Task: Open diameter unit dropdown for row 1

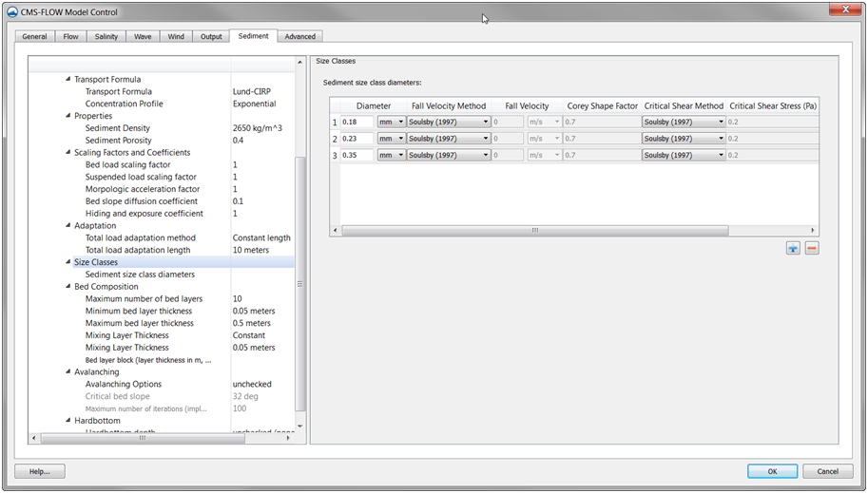Action: (x=392, y=122)
